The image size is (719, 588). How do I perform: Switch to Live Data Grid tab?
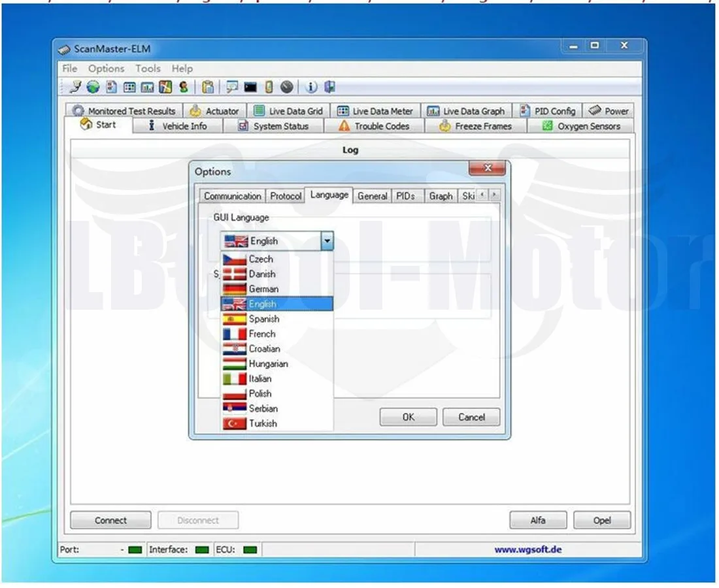pyautogui.click(x=288, y=111)
